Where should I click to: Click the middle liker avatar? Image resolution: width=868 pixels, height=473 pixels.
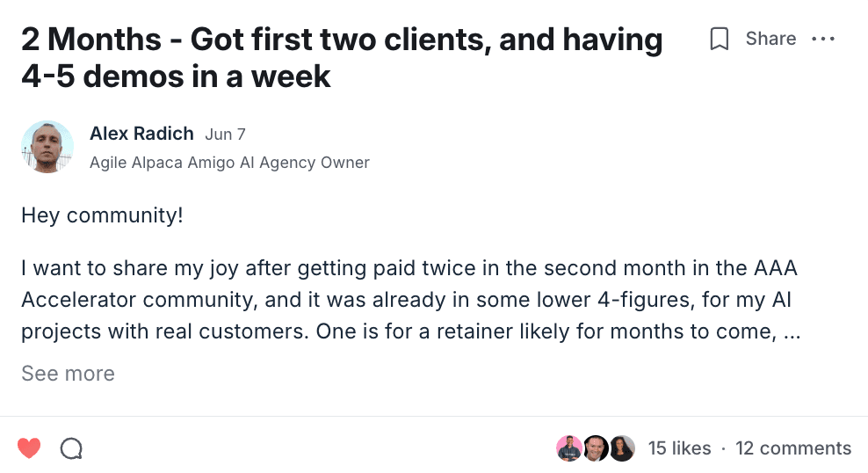(x=596, y=448)
